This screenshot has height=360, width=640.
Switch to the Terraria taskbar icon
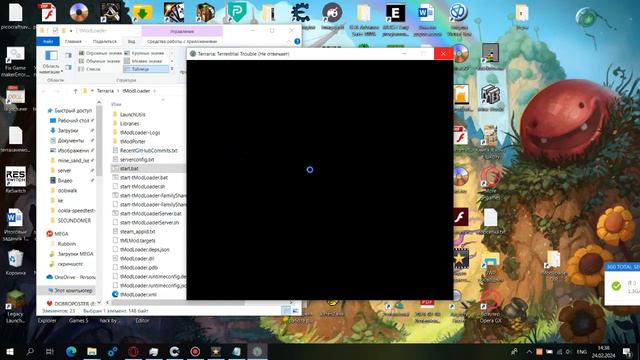[257, 351]
